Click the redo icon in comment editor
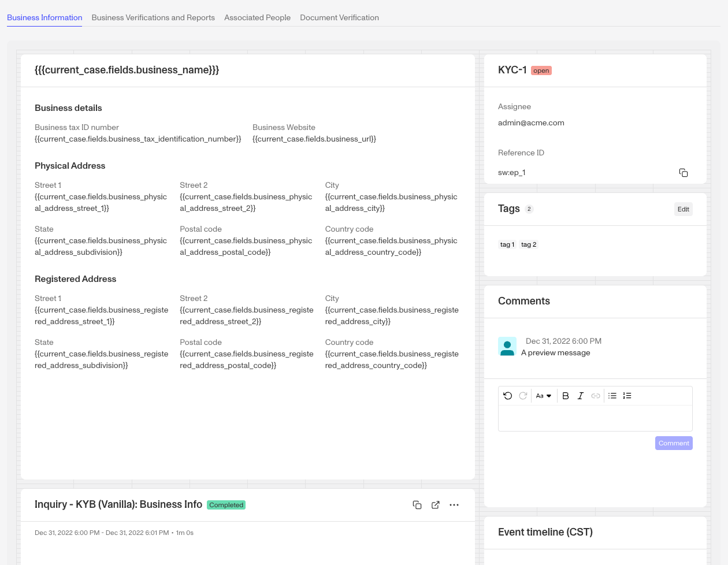This screenshot has width=728, height=565. pyautogui.click(x=523, y=396)
